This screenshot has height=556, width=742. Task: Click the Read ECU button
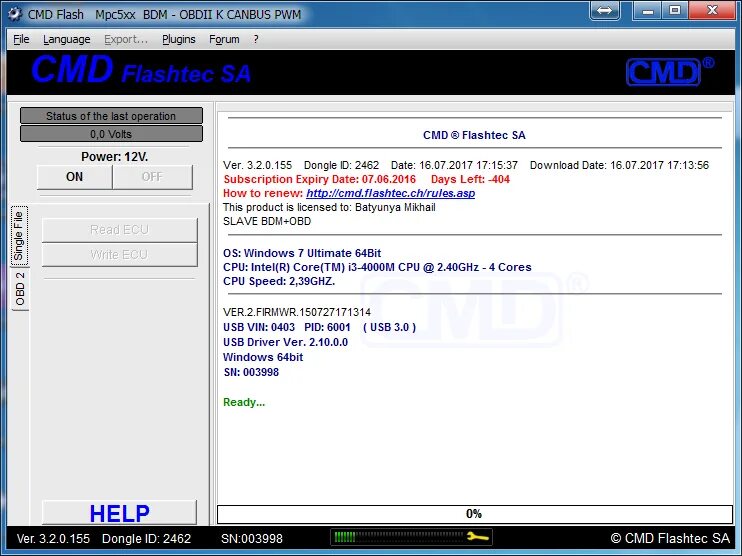[x=120, y=230]
